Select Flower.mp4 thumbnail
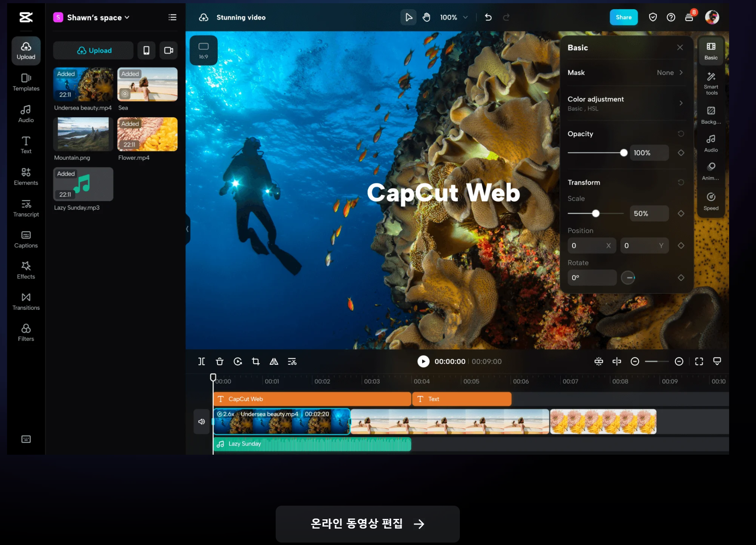756x545 pixels. (148, 134)
